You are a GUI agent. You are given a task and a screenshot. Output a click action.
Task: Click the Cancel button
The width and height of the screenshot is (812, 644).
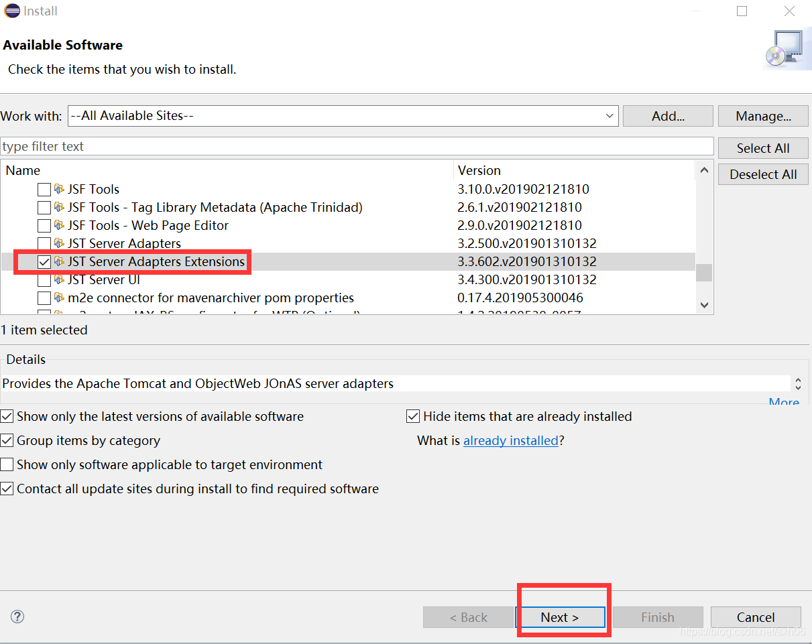pyautogui.click(x=756, y=617)
